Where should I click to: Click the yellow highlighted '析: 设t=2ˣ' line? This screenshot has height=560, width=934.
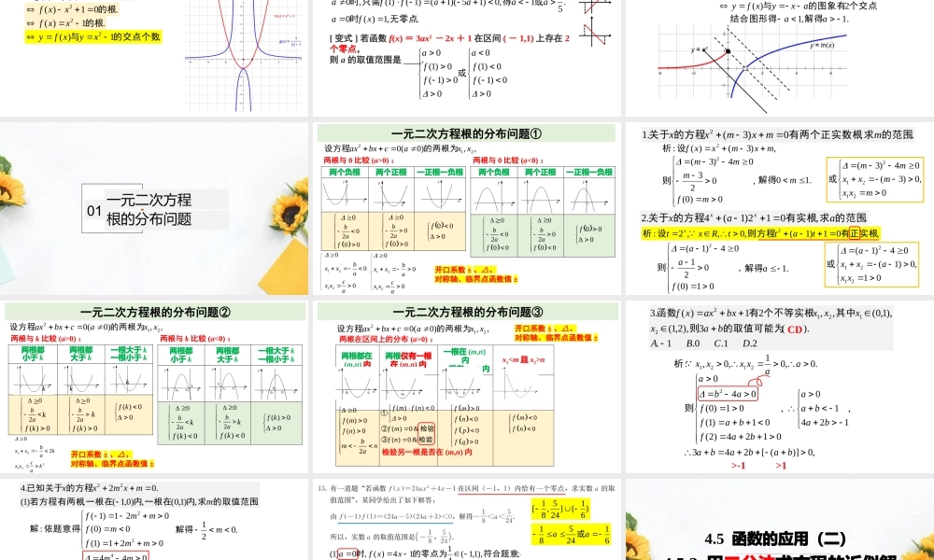(x=760, y=234)
